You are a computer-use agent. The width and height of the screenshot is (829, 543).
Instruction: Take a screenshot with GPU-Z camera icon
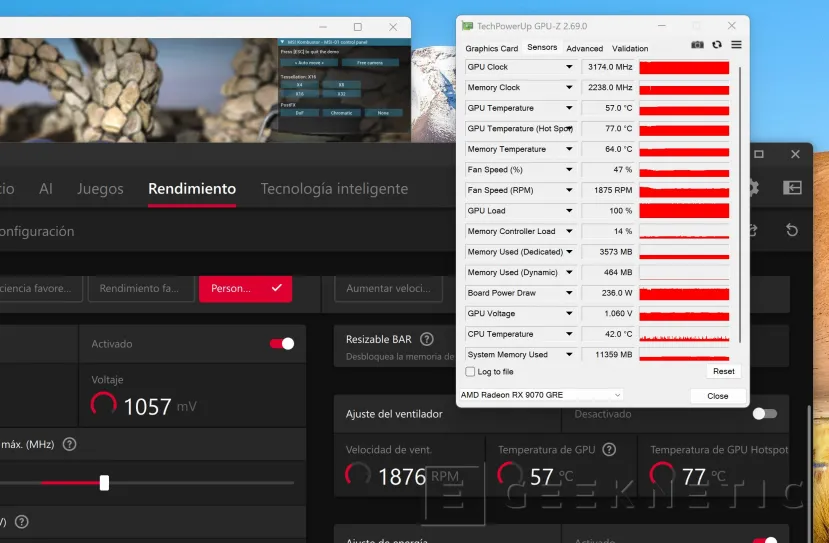697,45
